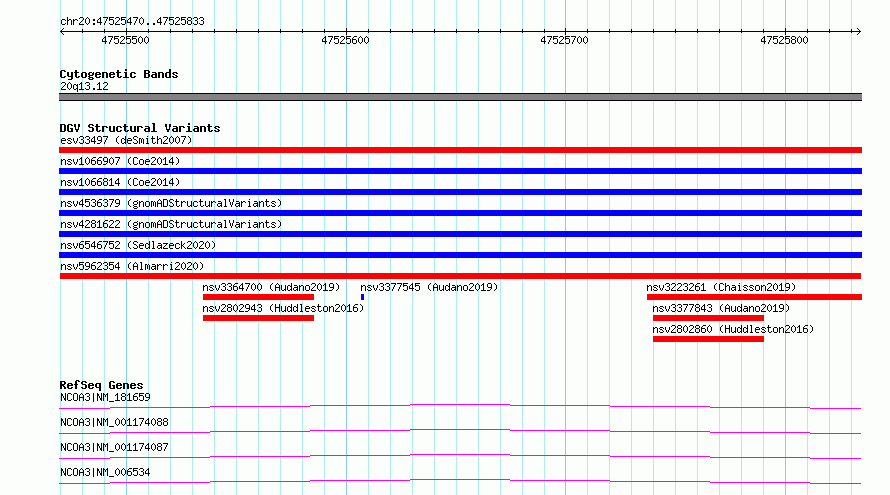This screenshot has width=890, height=495.
Task: Select the 20q13.12 band label
Action: tap(84, 86)
